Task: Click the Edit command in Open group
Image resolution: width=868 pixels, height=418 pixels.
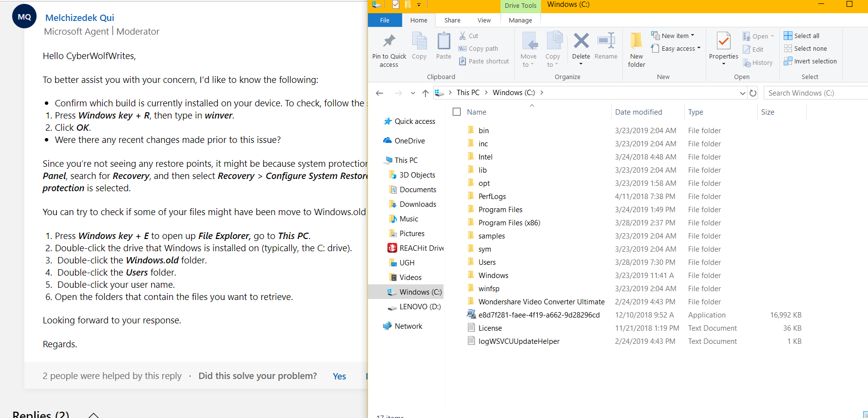Action: pos(753,49)
